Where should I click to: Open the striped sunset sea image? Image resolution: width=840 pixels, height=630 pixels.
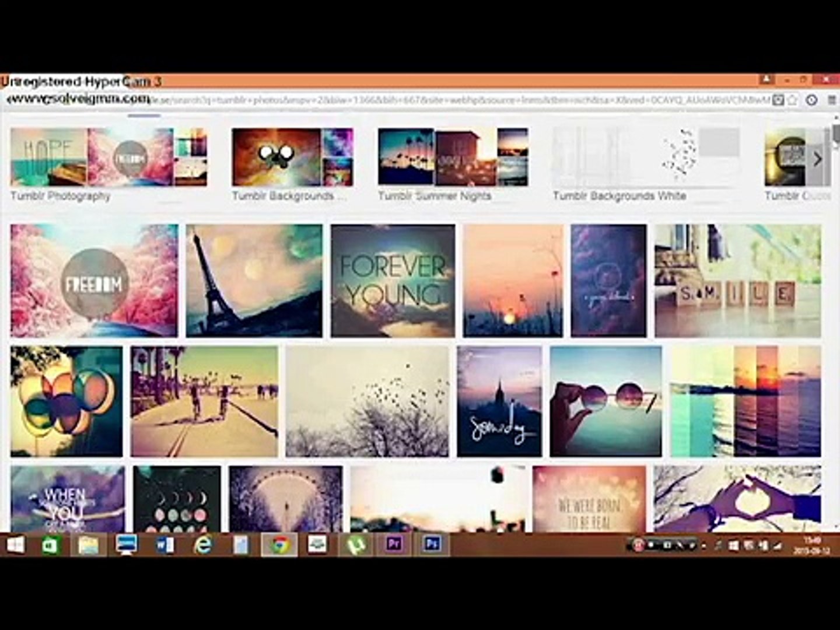pyautogui.click(x=745, y=401)
